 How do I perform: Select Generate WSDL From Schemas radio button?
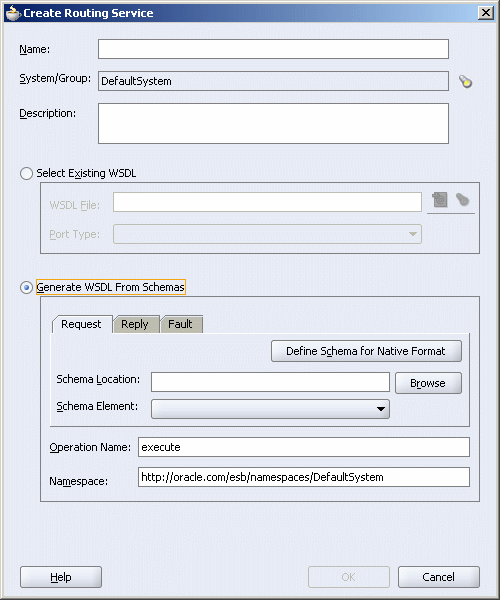coord(26,287)
